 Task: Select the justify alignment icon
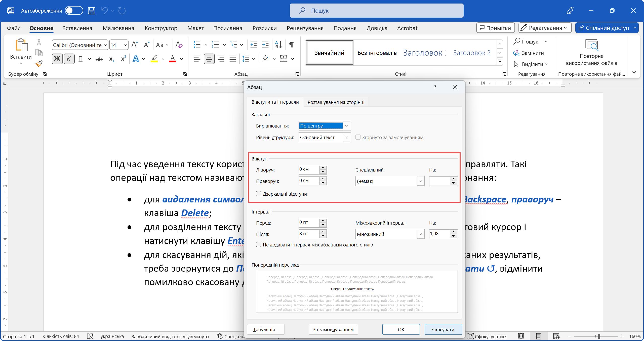click(x=233, y=59)
